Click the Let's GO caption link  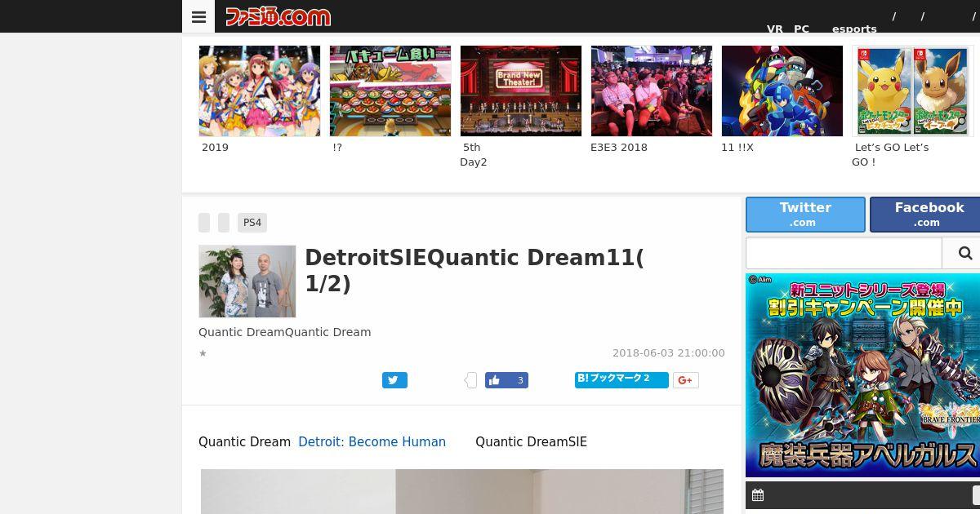click(890, 155)
